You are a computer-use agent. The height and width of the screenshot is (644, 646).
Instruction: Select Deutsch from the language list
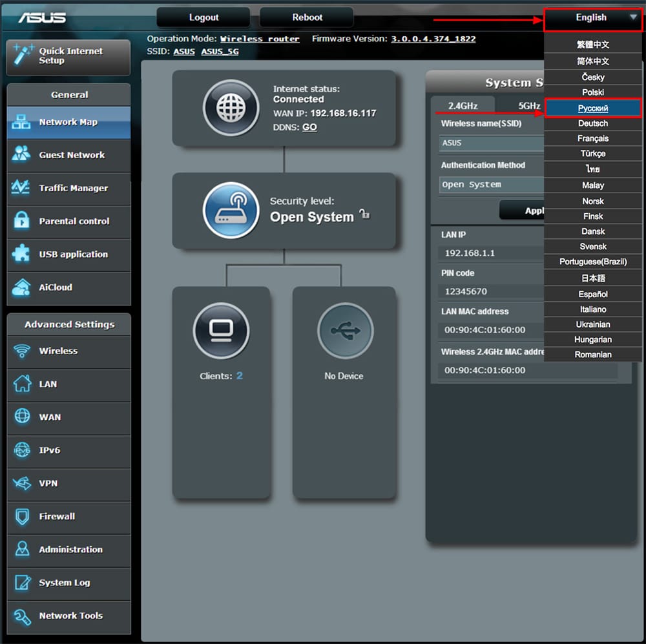pos(593,123)
